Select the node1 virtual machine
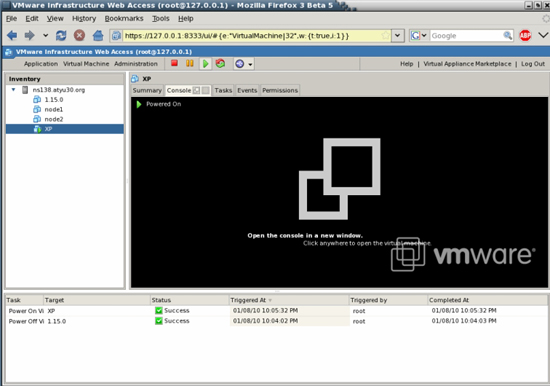The image size is (550, 386). tap(54, 109)
